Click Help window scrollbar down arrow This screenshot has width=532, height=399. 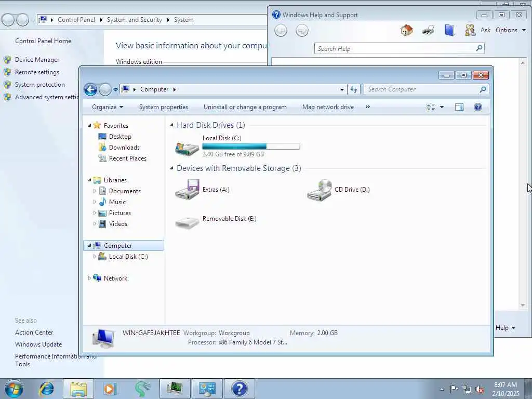pyautogui.click(x=523, y=305)
